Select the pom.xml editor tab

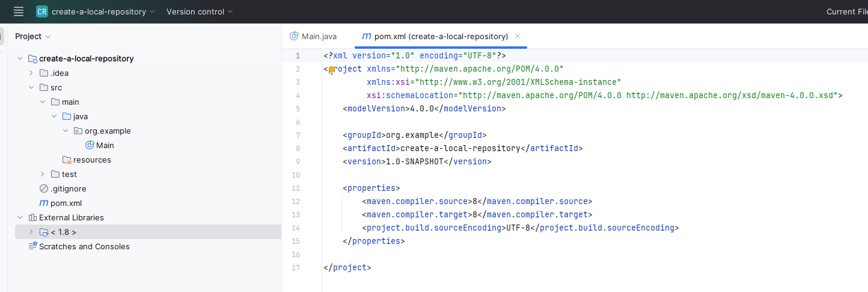click(441, 36)
